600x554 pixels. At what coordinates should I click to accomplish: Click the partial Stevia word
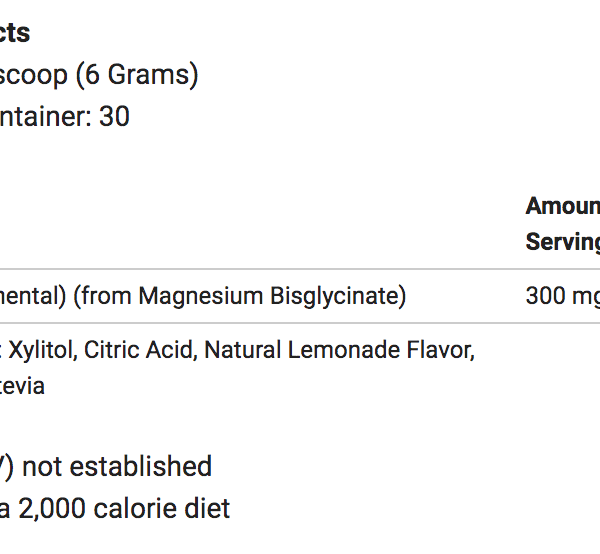click(22, 386)
